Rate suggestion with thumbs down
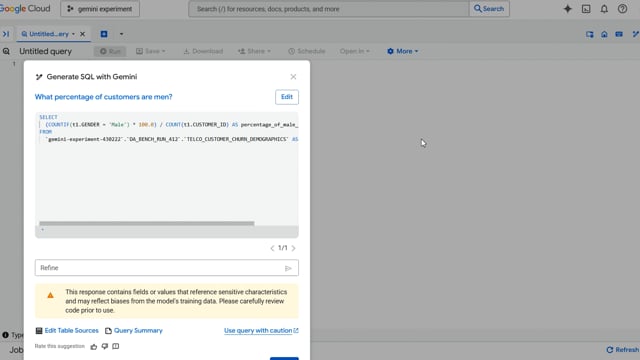640x360 pixels. pyautogui.click(x=105, y=347)
